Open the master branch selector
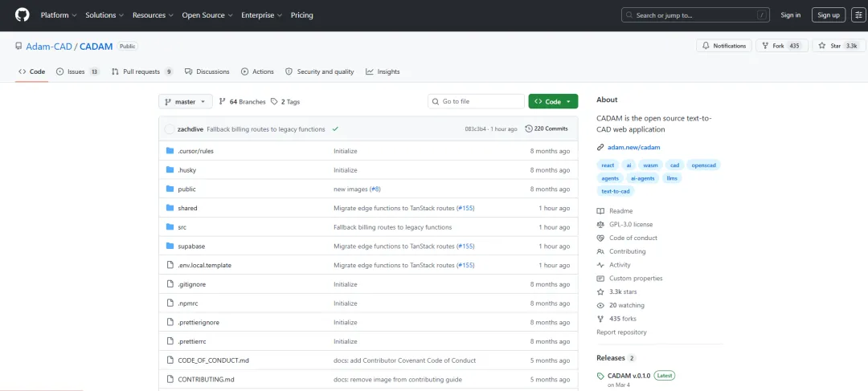Image resolution: width=868 pixels, height=391 pixels. [186, 102]
